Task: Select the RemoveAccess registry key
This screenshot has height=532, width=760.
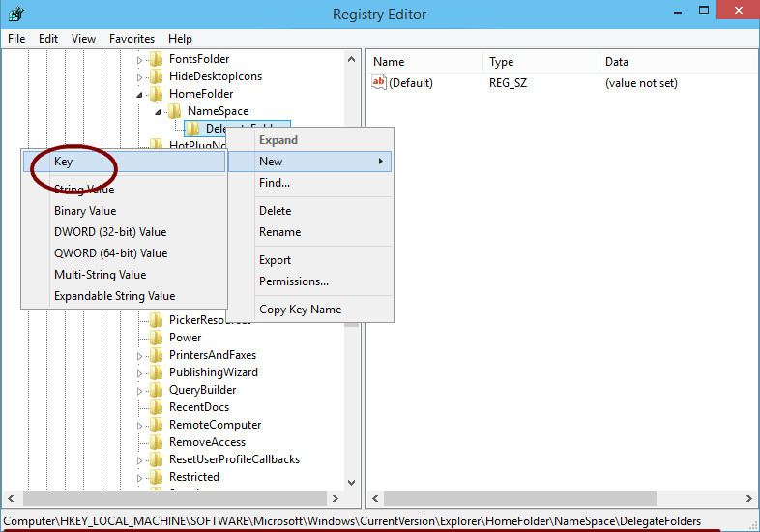Action: click(x=207, y=442)
